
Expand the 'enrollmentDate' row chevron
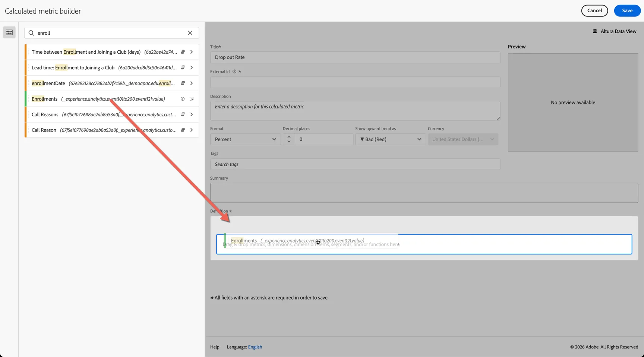[x=192, y=83]
